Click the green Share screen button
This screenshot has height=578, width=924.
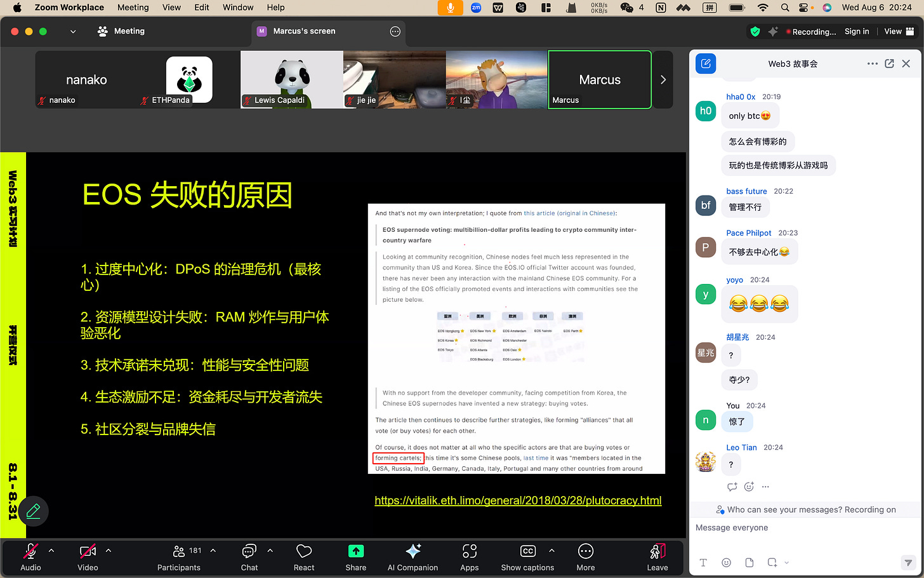356,557
